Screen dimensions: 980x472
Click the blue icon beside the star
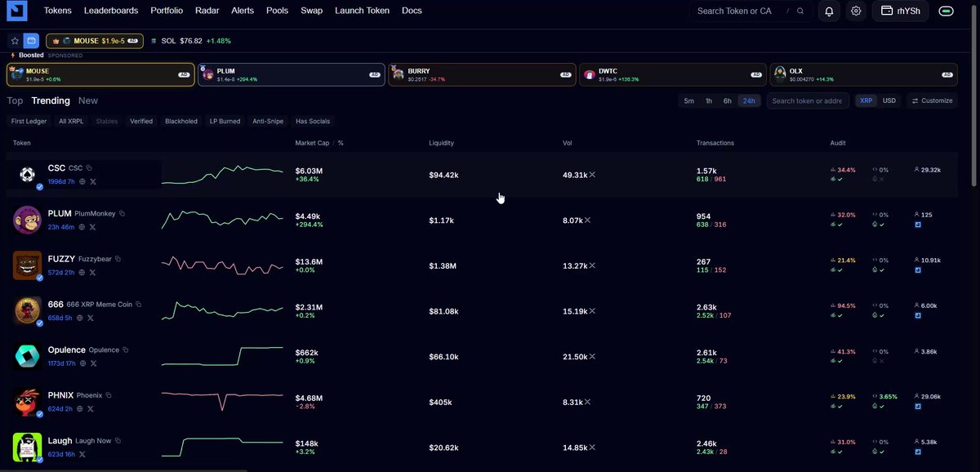click(x=30, y=40)
